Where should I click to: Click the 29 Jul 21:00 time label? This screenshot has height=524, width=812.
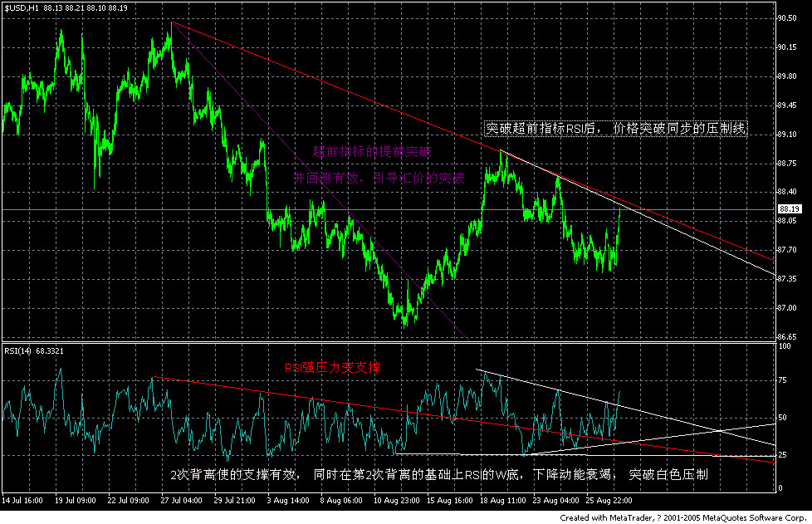click(235, 501)
